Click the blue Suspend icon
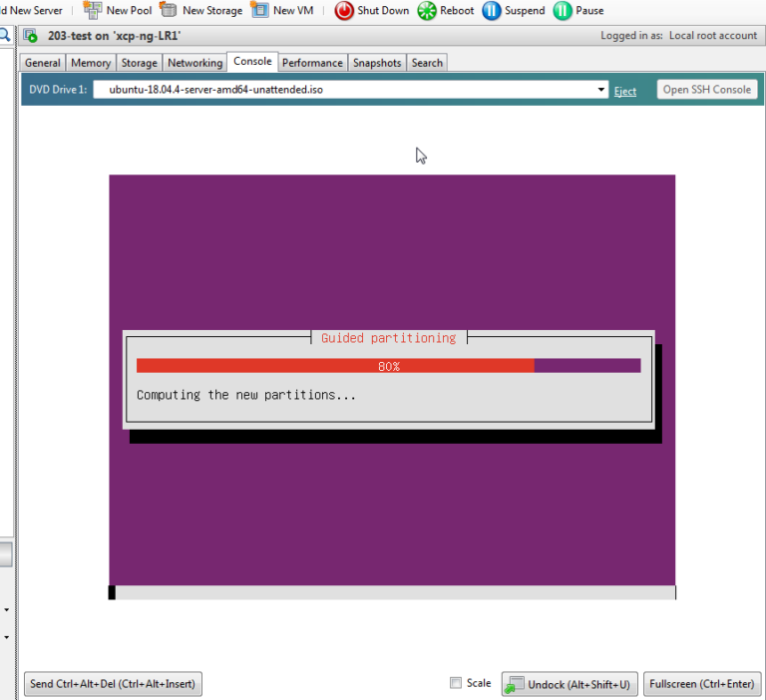This screenshot has height=700, width=766. coord(492,10)
